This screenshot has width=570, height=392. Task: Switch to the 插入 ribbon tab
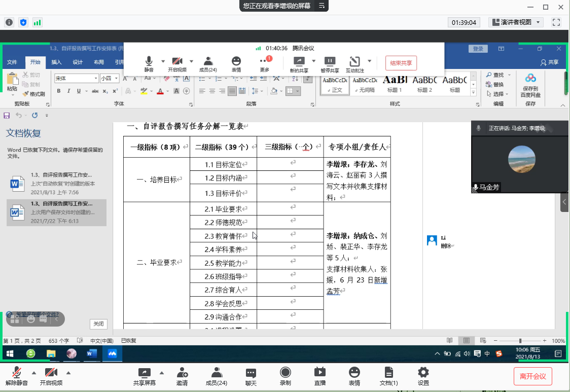coord(56,62)
